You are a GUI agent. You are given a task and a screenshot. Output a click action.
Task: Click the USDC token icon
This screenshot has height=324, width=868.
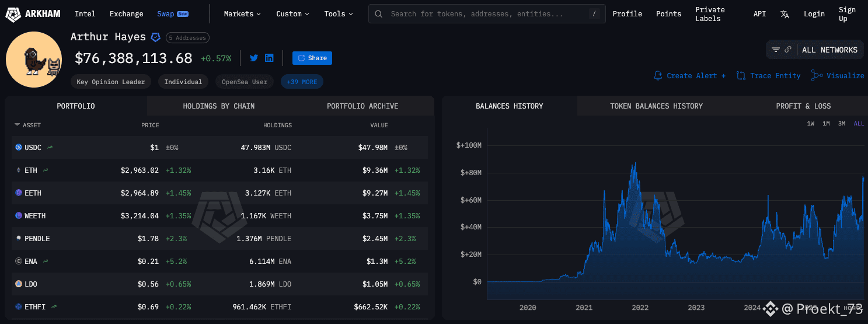click(19, 148)
